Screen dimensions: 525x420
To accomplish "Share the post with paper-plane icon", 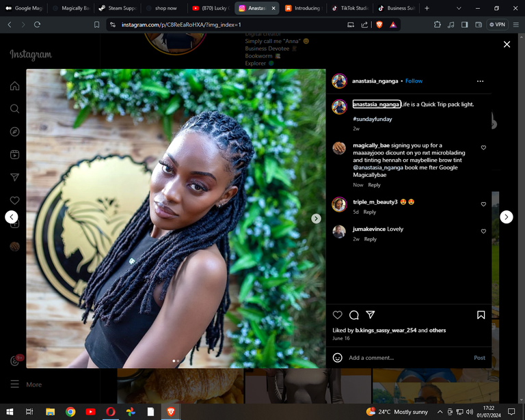I will pos(371,315).
